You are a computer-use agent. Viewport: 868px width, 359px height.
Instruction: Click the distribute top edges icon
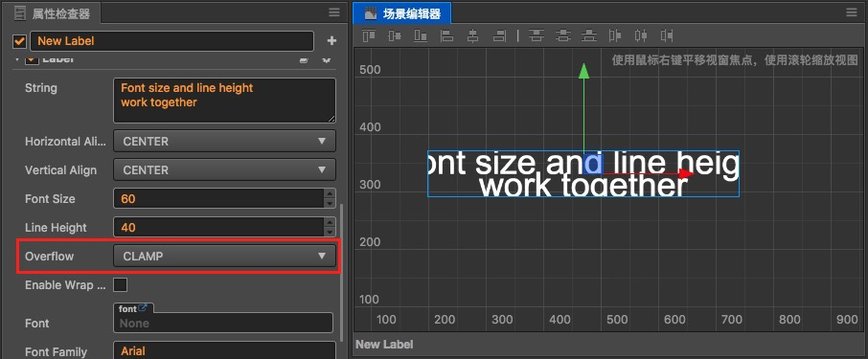[x=536, y=36]
